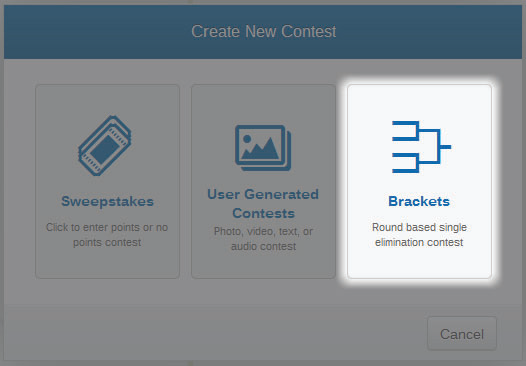526x366 pixels.
Task: Pick the highlighted Brackets contest card
Action: pyautogui.click(x=419, y=181)
